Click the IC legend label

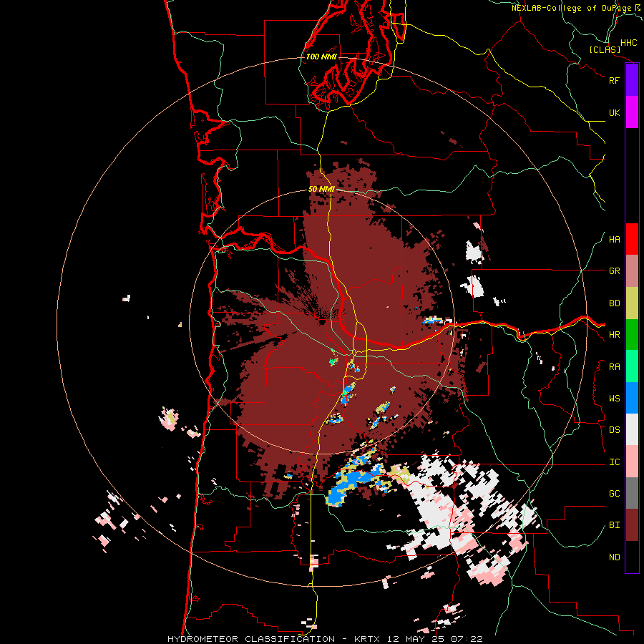(x=614, y=462)
